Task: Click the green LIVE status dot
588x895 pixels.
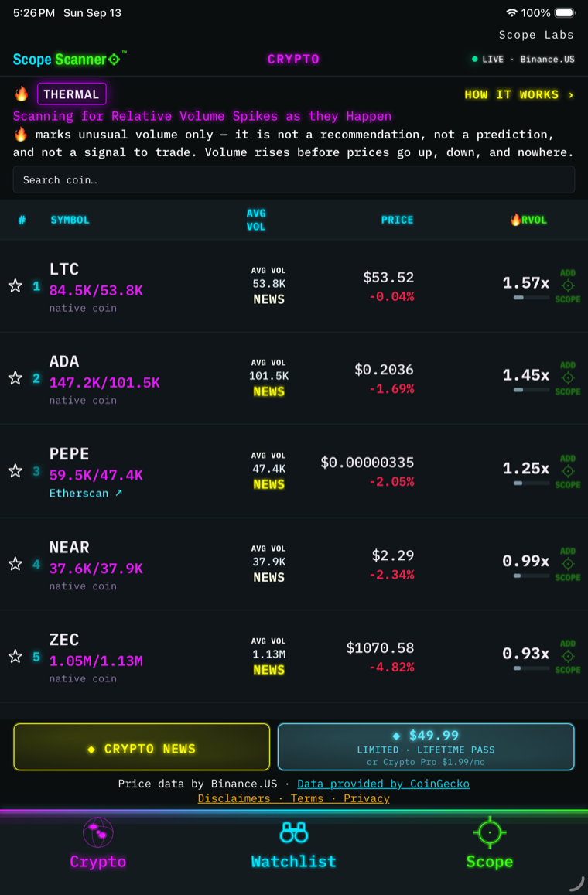Action: (x=474, y=60)
